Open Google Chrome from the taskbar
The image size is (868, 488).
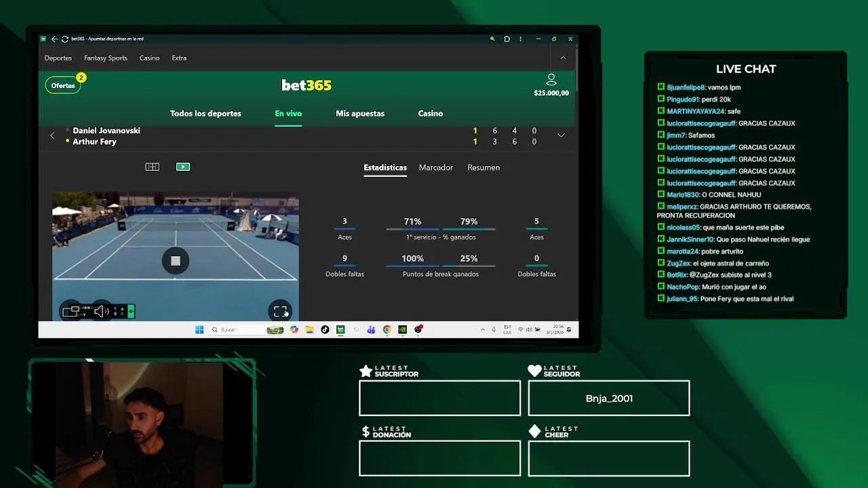point(387,329)
